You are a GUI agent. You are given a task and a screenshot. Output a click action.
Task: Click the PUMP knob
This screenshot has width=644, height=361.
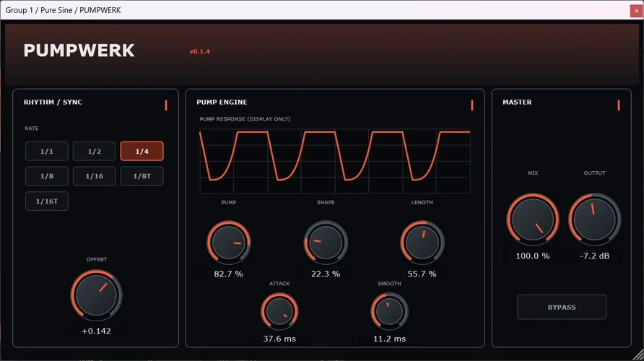229,243
